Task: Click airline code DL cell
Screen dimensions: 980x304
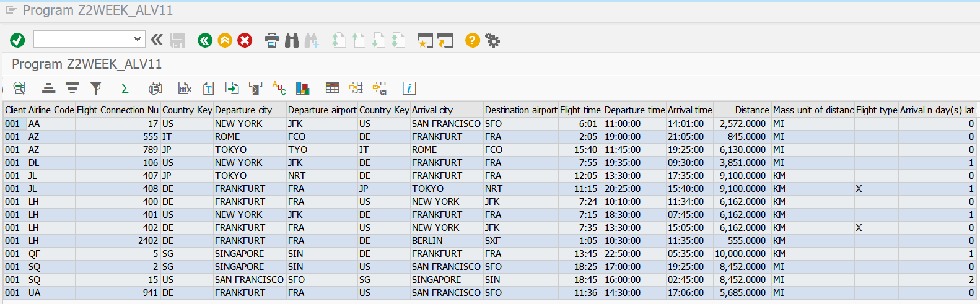Action: click(x=51, y=163)
